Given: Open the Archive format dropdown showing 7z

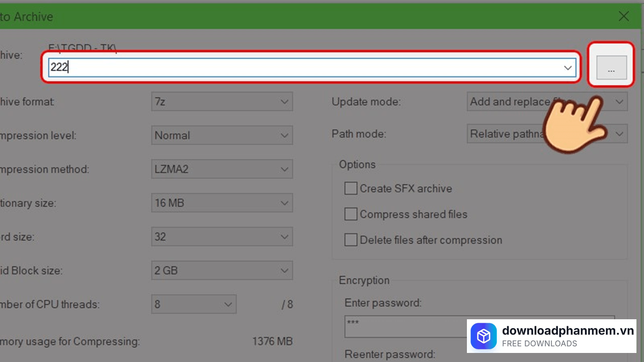Looking at the screenshot, I should coord(222,102).
